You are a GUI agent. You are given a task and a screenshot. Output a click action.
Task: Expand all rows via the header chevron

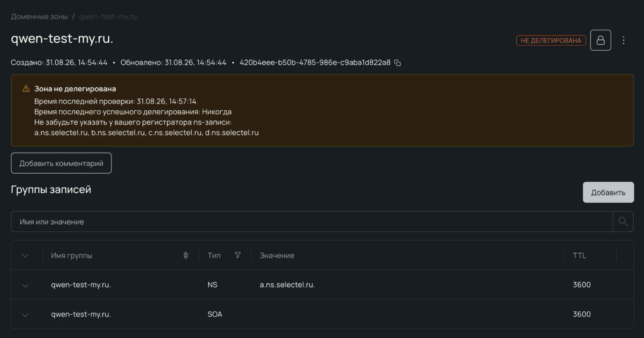[25, 256]
